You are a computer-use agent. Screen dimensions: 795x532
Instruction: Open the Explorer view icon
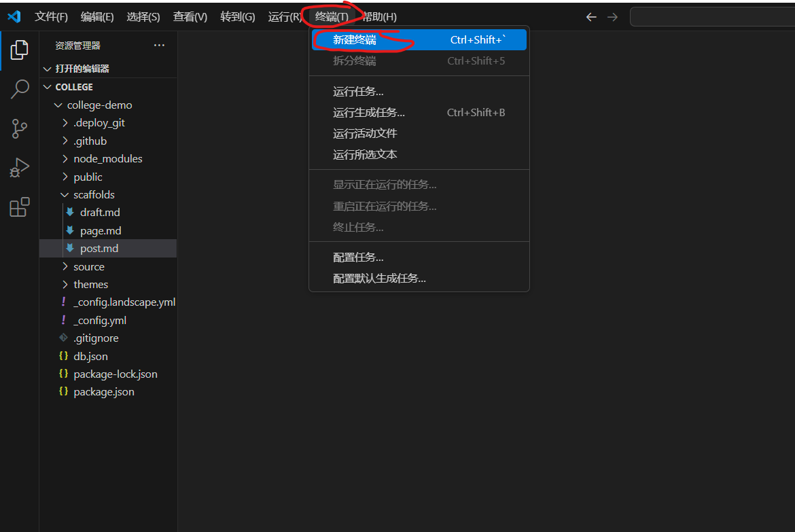point(19,50)
